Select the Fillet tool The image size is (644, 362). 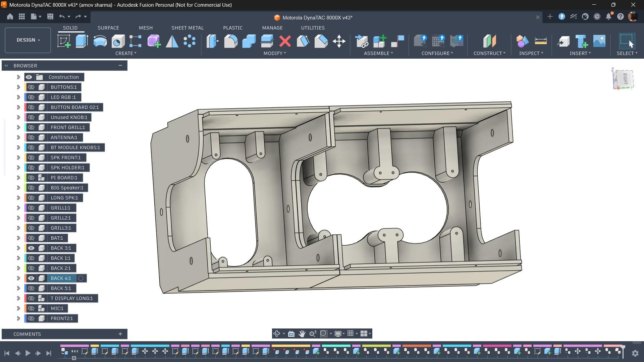(231, 41)
